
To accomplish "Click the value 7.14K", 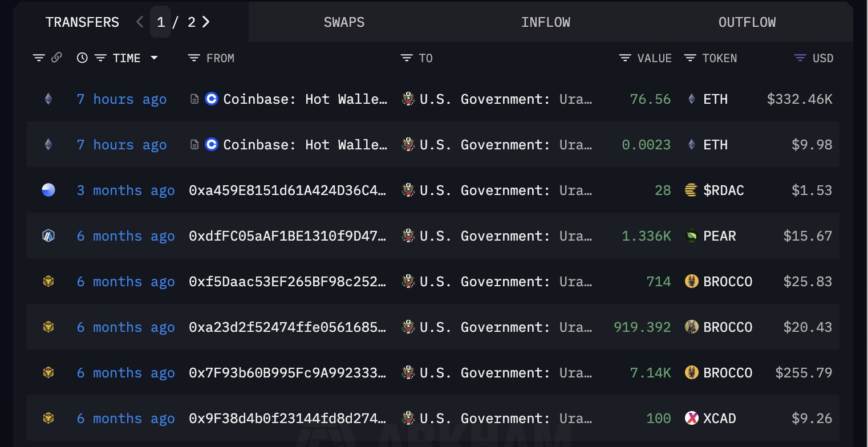I will click(650, 373).
